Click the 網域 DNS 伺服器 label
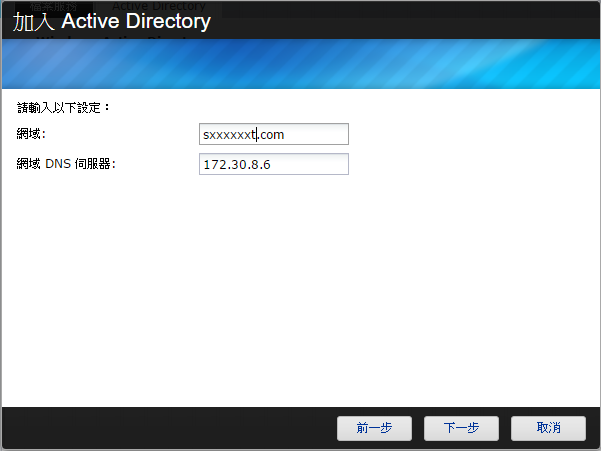The image size is (601, 451). 66,164
